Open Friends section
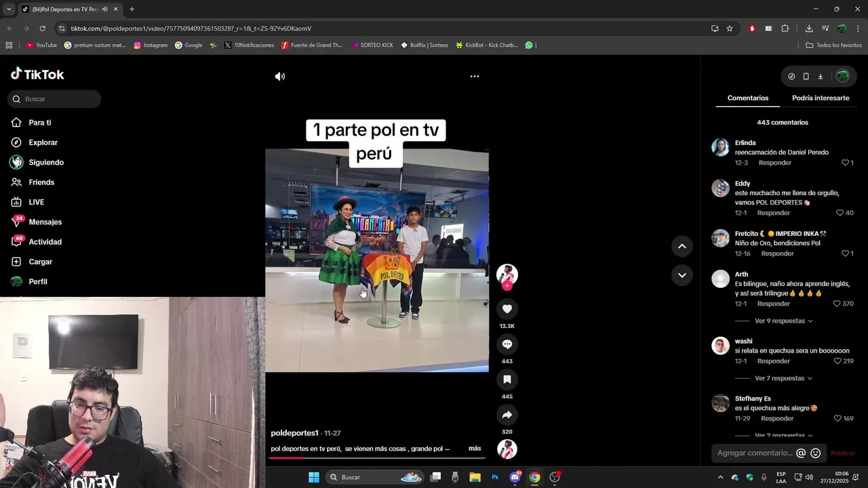This screenshot has height=488, width=868. pos(41,182)
